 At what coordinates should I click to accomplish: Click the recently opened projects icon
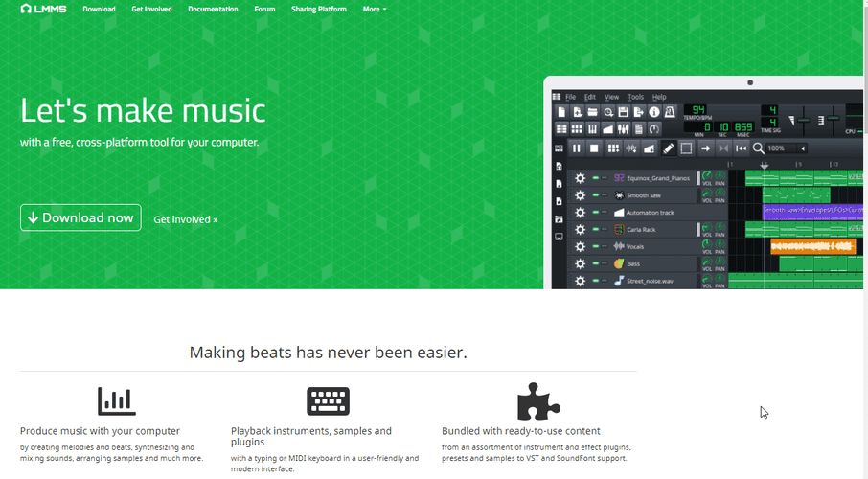607,112
